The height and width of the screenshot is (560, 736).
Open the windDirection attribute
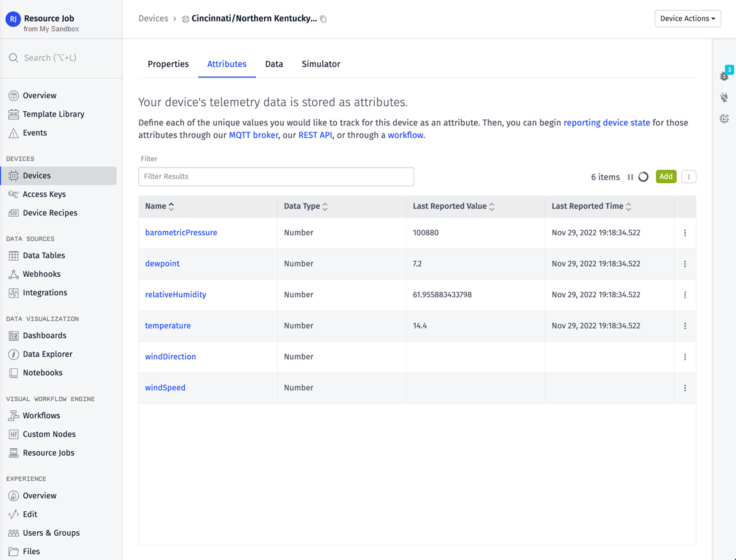[x=170, y=357]
